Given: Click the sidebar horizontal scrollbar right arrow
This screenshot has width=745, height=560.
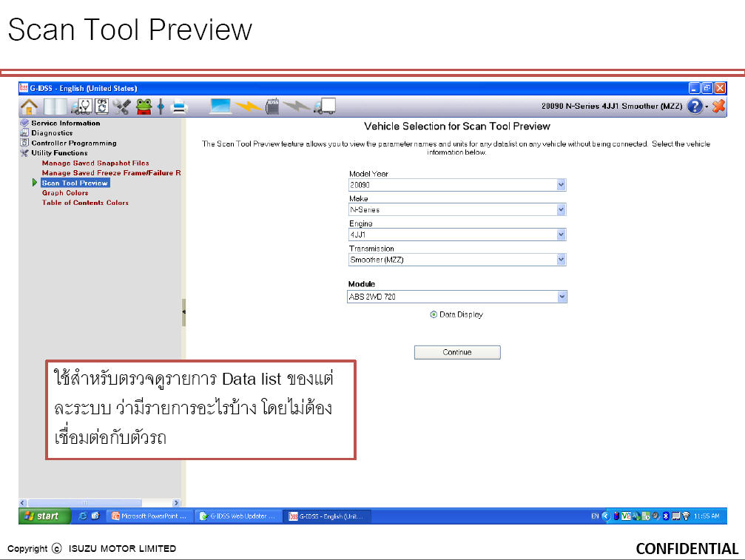Looking at the screenshot, I should pyautogui.click(x=176, y=502).
